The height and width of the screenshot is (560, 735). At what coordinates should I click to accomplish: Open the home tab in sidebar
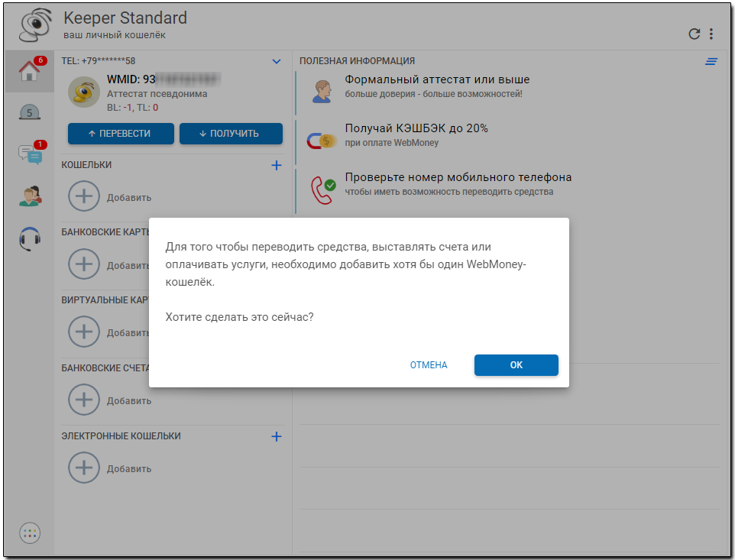coord(30,70)
